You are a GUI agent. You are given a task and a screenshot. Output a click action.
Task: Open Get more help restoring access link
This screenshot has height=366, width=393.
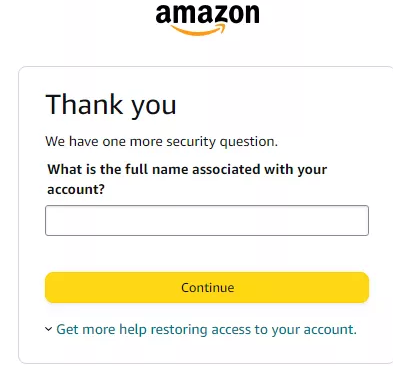coord(206,329)
